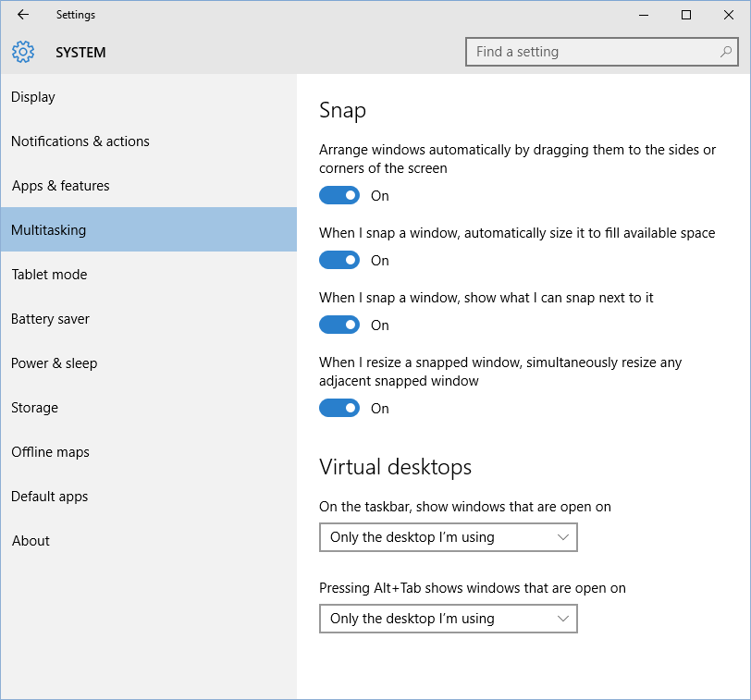Viewport: 751px width, 700px height.
Task: Open Battery saver page
Action: [149, 319]
